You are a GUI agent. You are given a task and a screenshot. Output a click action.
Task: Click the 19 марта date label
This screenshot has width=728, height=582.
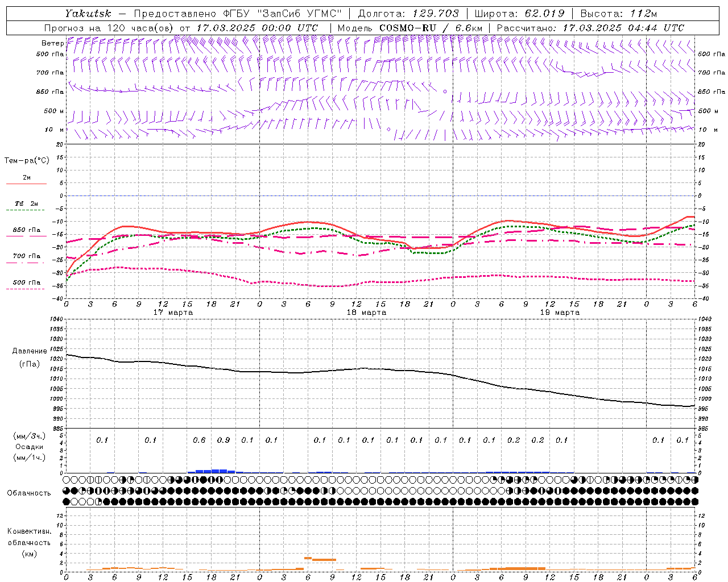(x=560, y=313)
